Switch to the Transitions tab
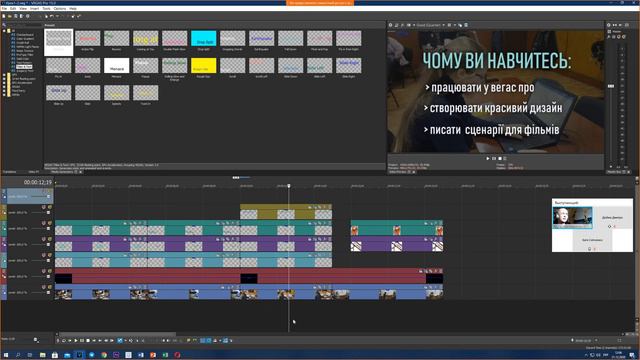 click(x=10, y=172)
